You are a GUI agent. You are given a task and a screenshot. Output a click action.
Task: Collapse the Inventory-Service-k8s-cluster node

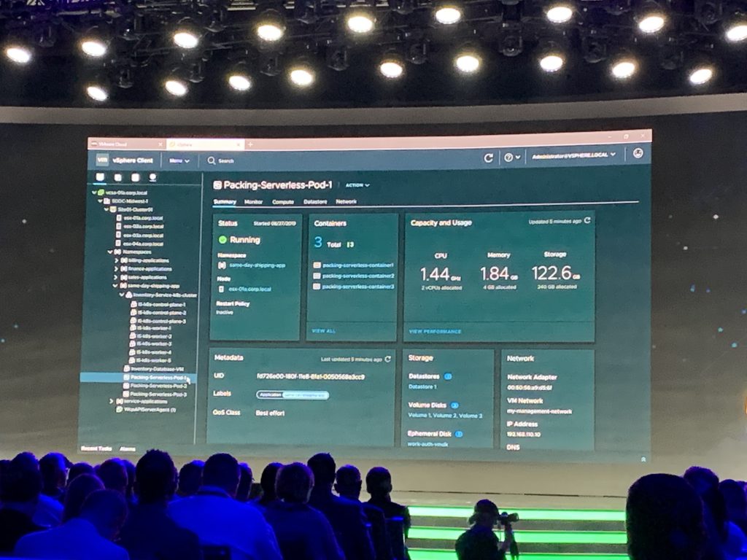[122, 295]
